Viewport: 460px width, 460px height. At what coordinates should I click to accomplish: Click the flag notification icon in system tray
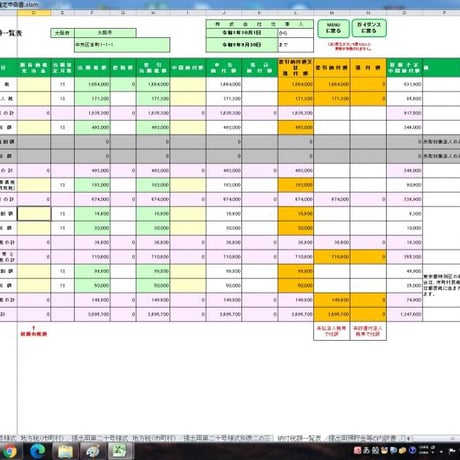click(x=452, y=451)
